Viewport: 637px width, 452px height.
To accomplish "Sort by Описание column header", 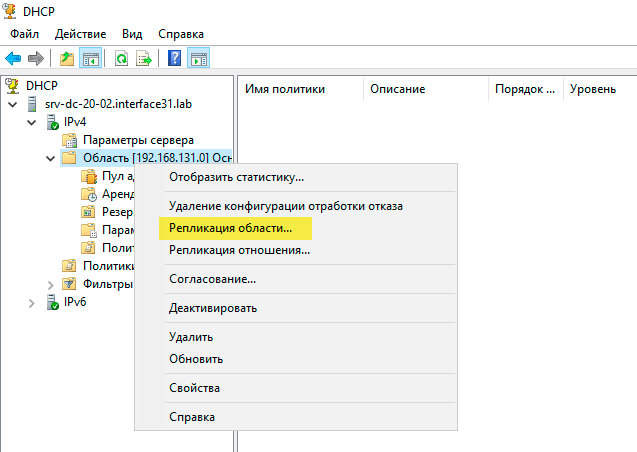I will point(426,89).
